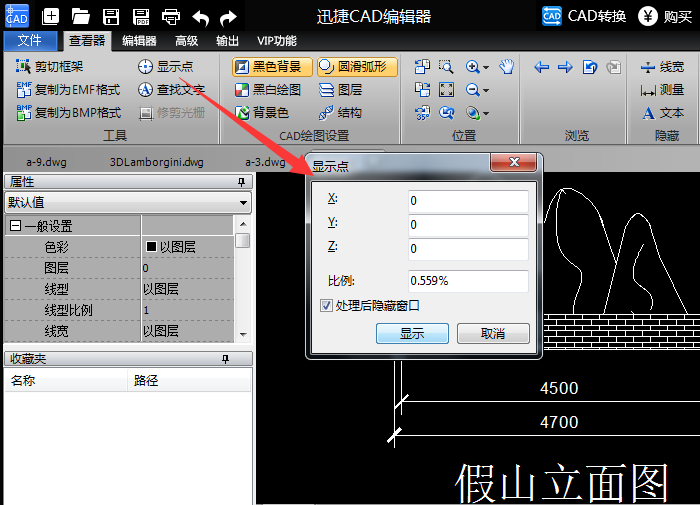The image size is (700, 505).
Task: Open the 查找文字 tool
Action: click(x=171, y=90)
